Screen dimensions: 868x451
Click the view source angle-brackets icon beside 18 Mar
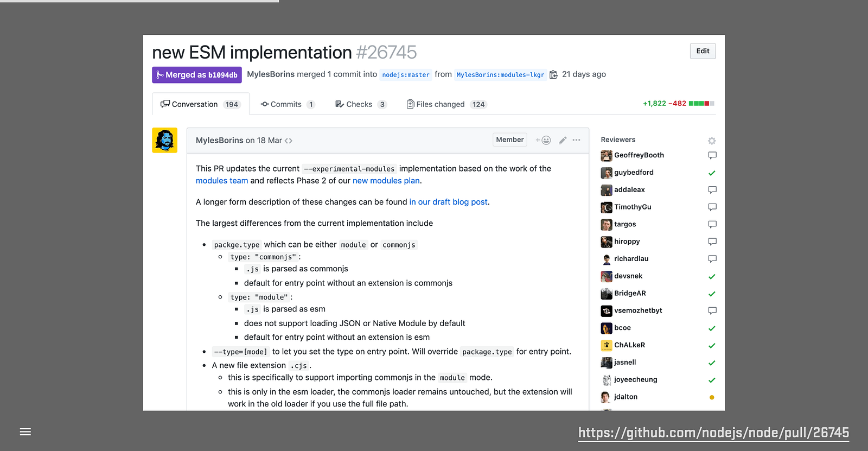pyautogui.click(x=289, y=141)
